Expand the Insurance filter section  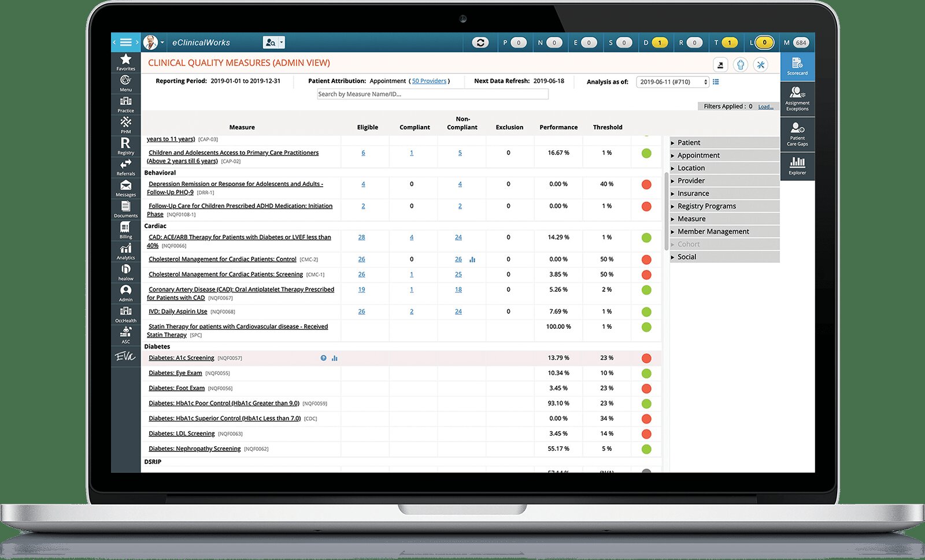693,194
